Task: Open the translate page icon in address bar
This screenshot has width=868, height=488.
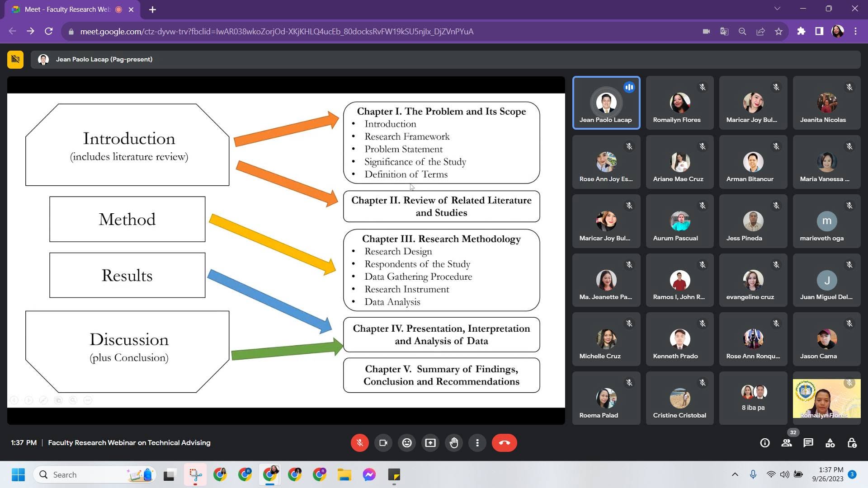Action: click(724, 31)
